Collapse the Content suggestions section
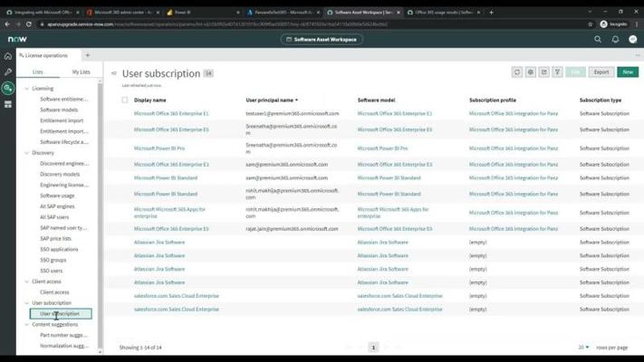 [26, 324]
